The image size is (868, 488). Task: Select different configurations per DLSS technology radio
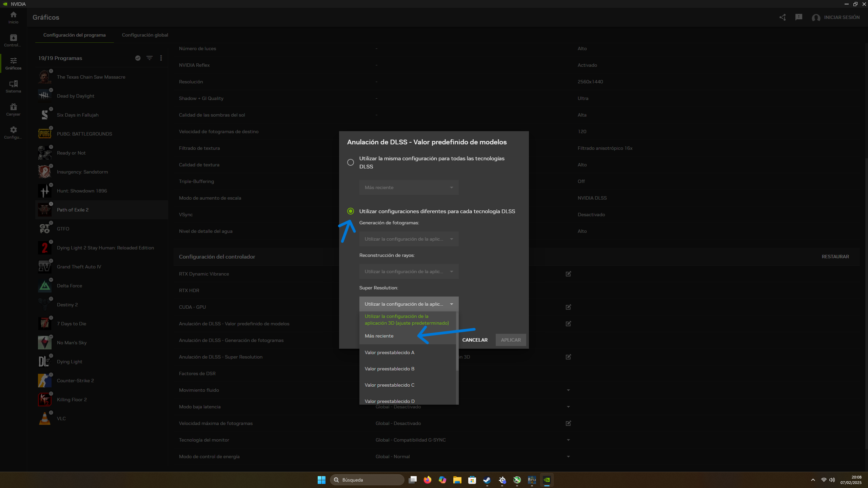[351, 211]
